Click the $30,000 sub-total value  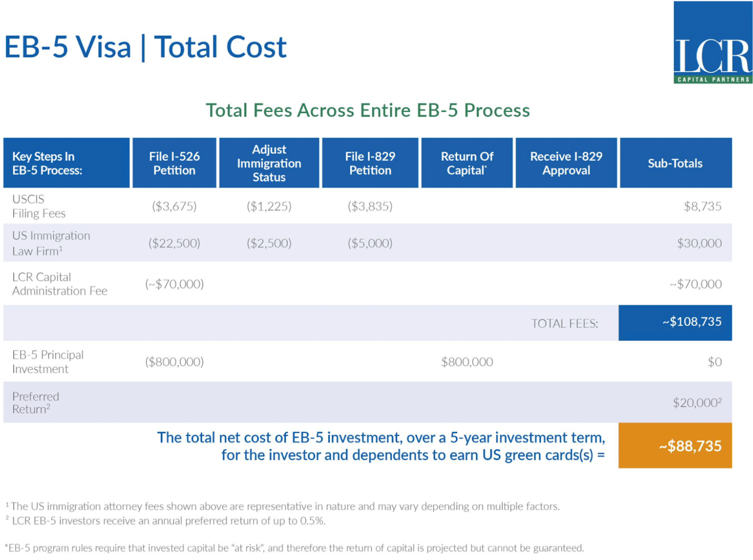click(699, 243)
